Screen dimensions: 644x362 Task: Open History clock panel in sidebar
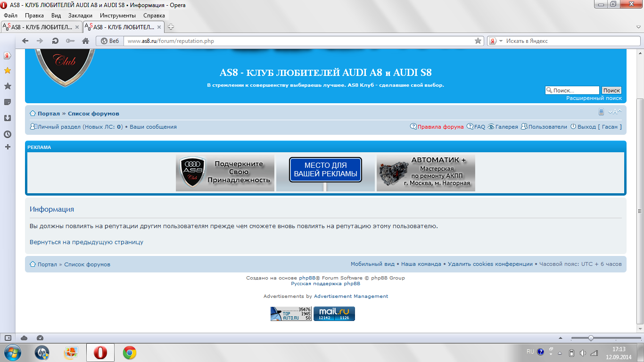tap(8, 134)
